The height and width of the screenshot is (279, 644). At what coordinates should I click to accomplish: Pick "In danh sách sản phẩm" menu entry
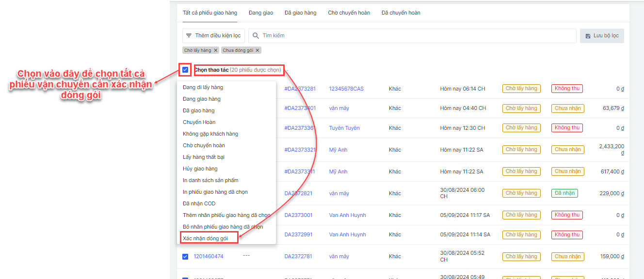[x=210, y=180]
